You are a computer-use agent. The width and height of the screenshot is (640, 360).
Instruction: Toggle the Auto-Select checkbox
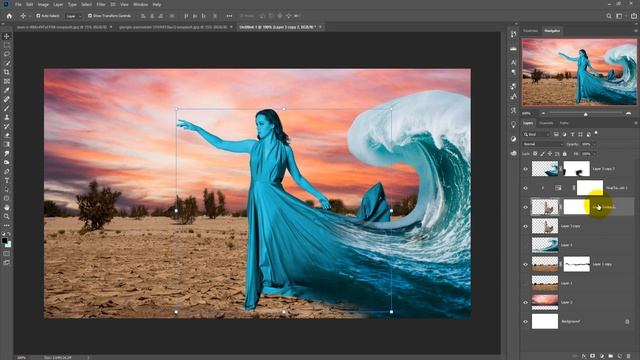(x=38, y=16)
